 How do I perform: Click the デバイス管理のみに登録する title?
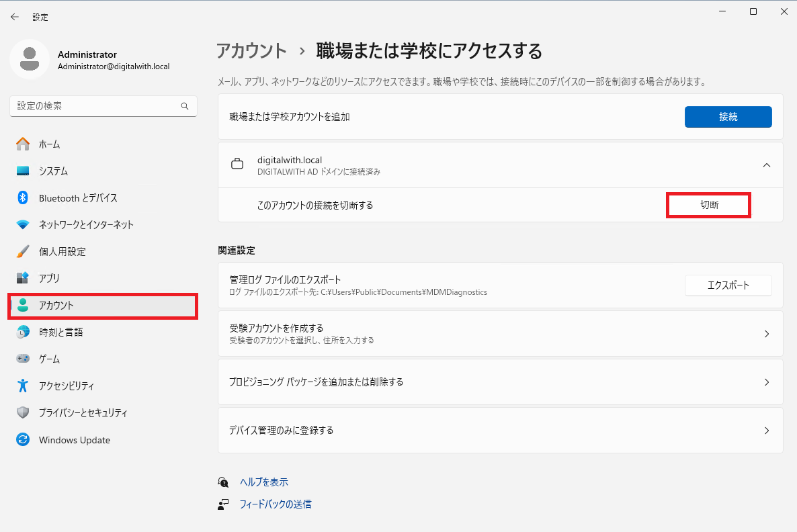coord(282,431)
